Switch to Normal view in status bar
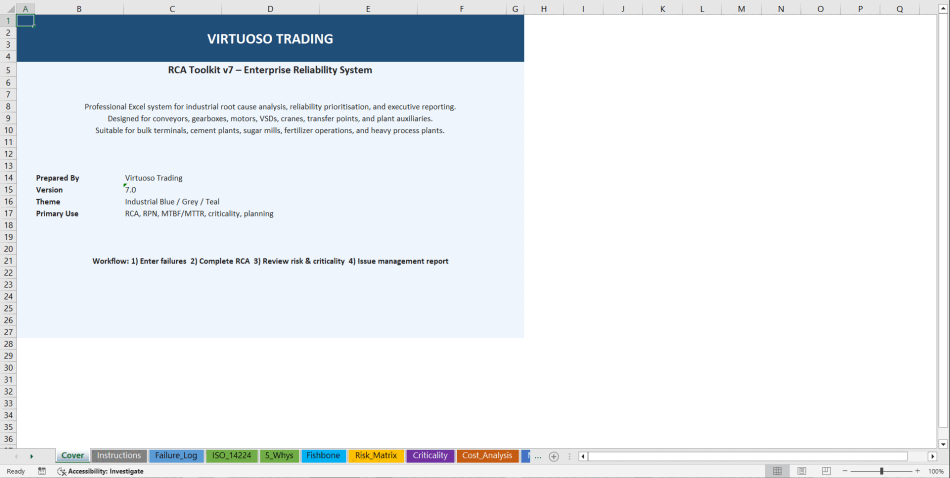 point(777,471)
